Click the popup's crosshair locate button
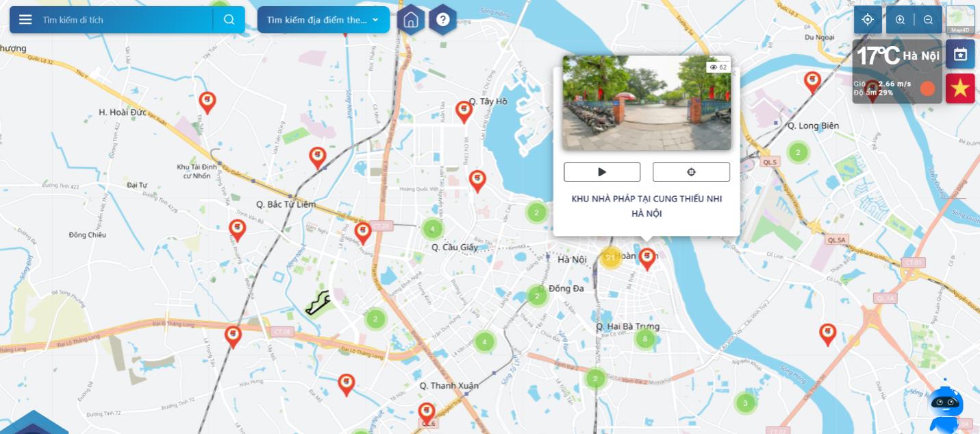Screen dimensions: 980x434 tap(691, 172)
